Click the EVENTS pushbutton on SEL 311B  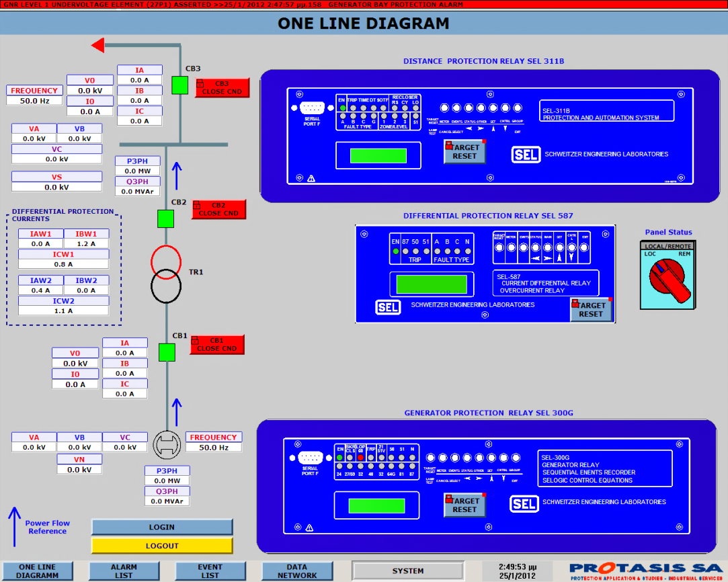coord(456,108)
